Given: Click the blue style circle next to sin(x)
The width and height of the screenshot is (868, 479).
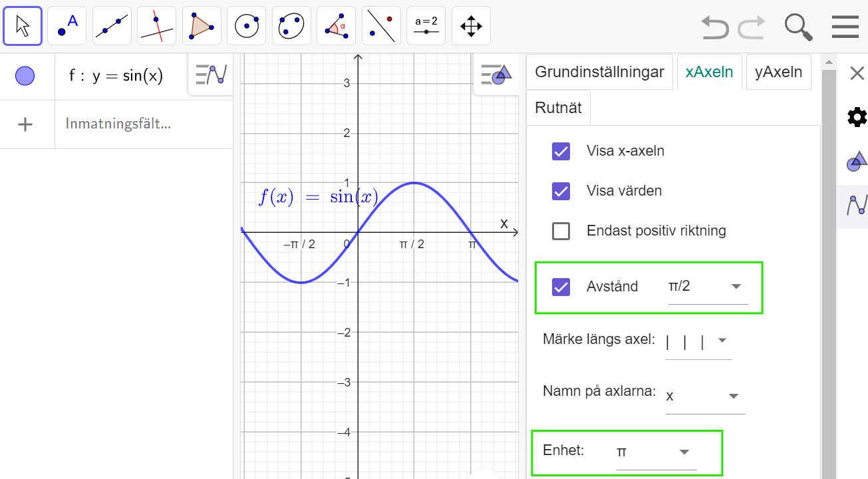Looking at the screenshot, I should click(x=25, y=75).
